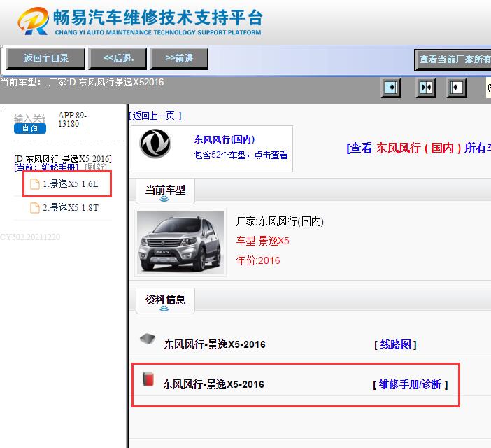Go forward with the >>前进 button
The width and height of the screenshot is (491, 448).
pos(179,59)
